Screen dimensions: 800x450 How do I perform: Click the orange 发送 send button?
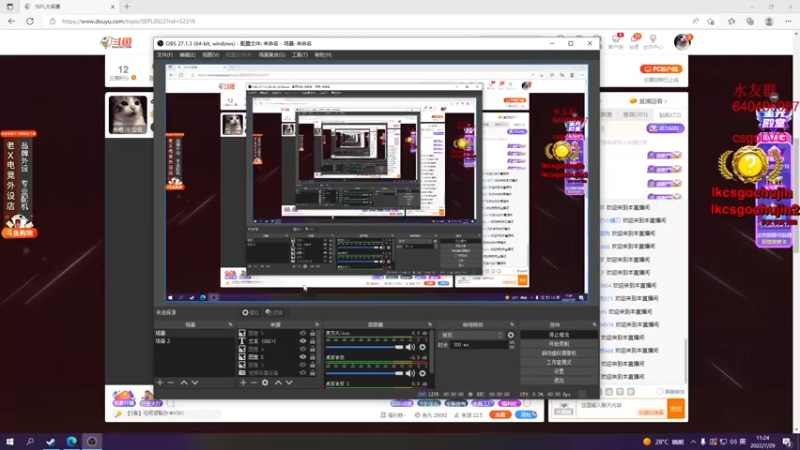(x=676, y=409)
